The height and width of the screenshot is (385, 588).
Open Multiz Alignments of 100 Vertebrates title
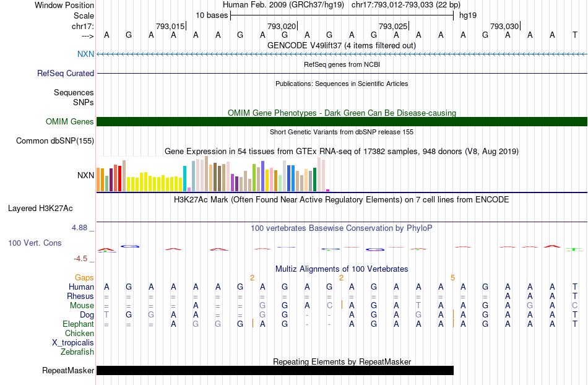click(342, 269)
